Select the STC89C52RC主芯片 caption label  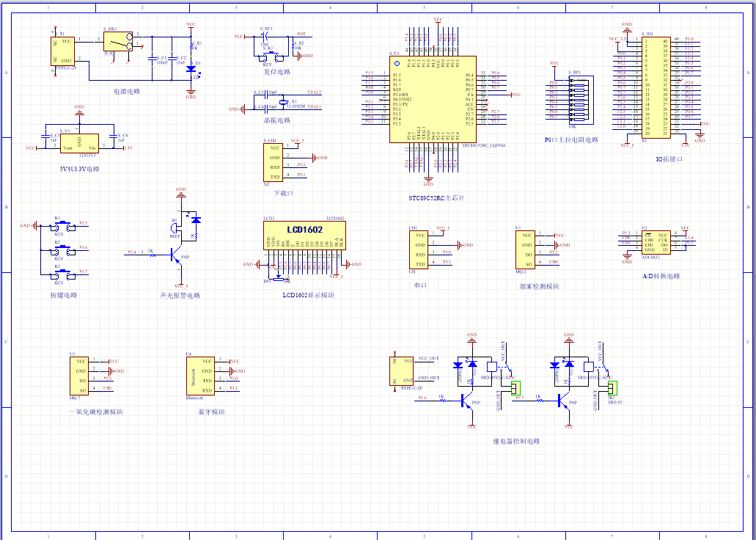(436, 198)
